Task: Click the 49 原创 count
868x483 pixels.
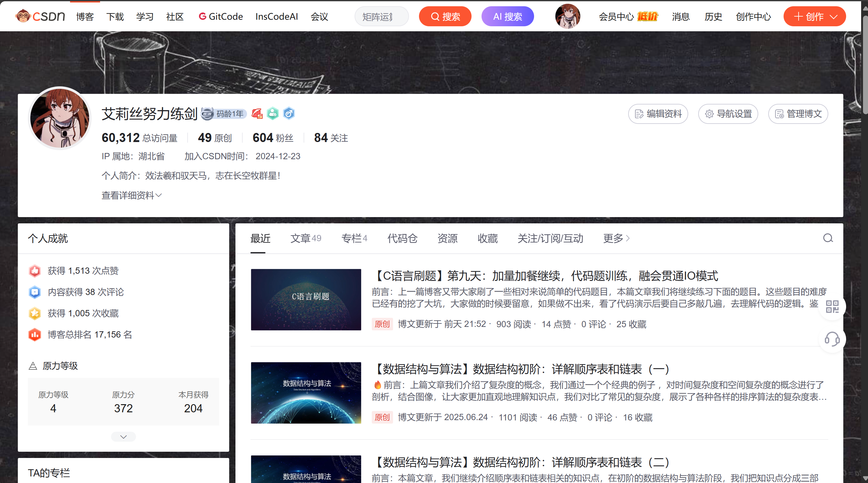Action: pyautogui.click(x=215, y=138)
